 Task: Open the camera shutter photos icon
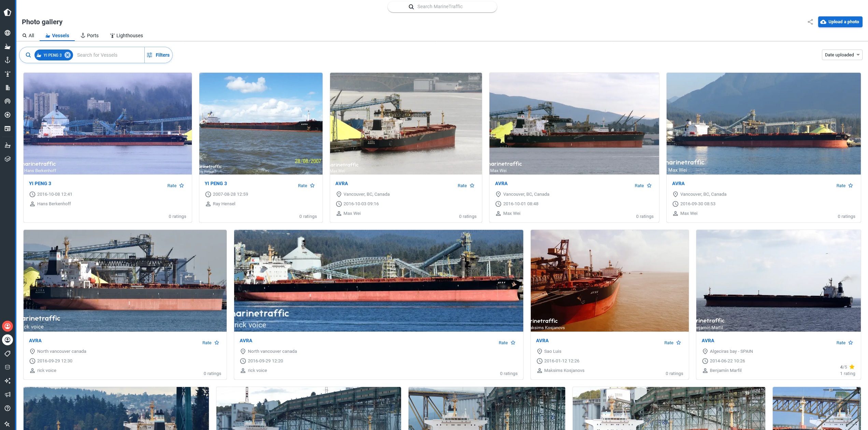click(8, 115)
